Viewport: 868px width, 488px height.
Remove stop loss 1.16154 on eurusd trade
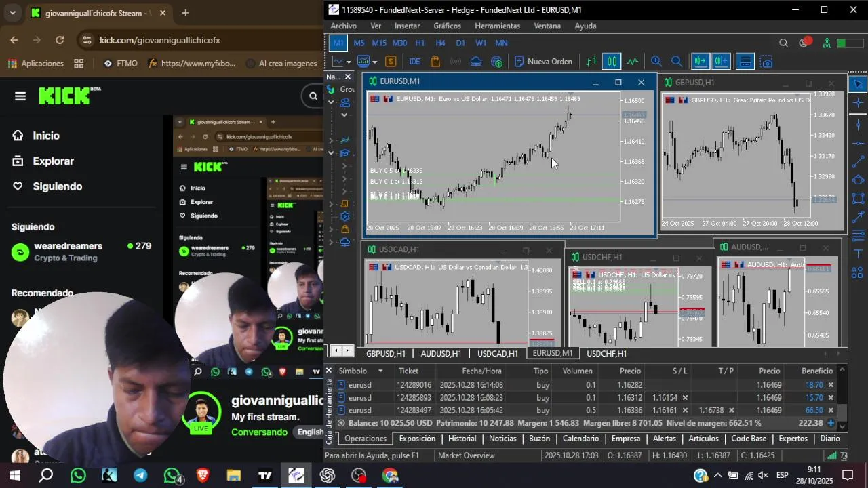pyautogui.click(x=685, y=398)
